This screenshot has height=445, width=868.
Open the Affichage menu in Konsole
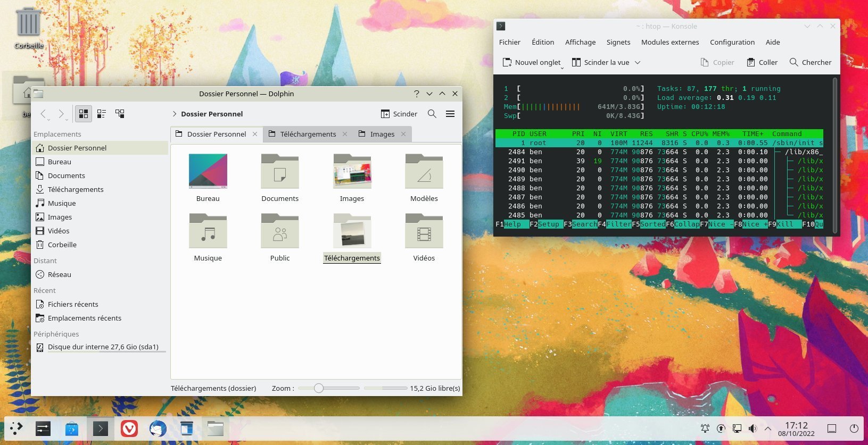(x=580, y=42)
